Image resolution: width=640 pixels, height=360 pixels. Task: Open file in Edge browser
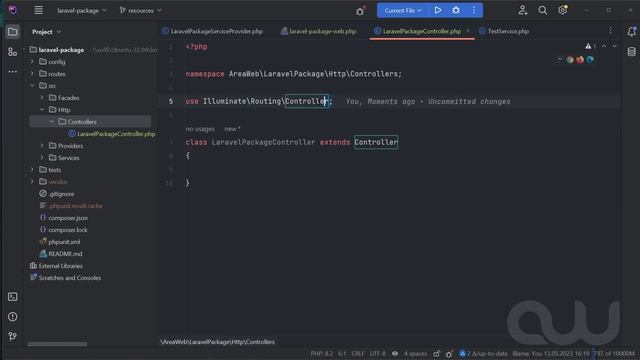pos(590,60)
